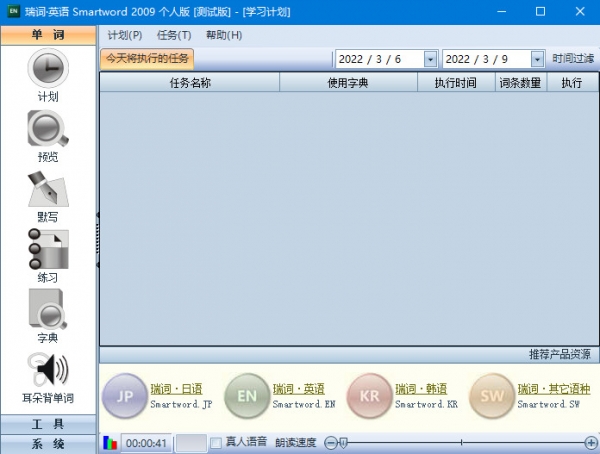
Task: Open the 任务(T) menu
Action: pos(174,35)
